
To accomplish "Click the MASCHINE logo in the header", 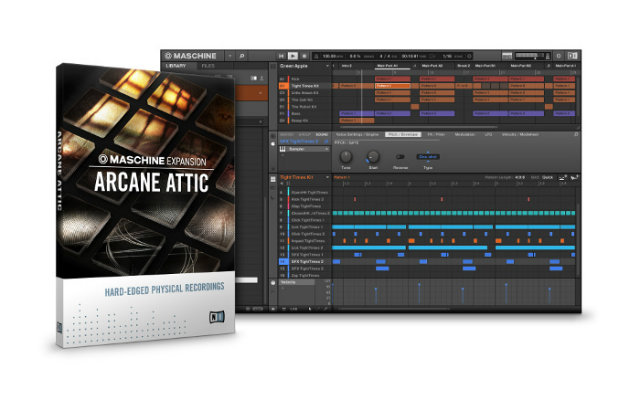I will coord(191,56).
